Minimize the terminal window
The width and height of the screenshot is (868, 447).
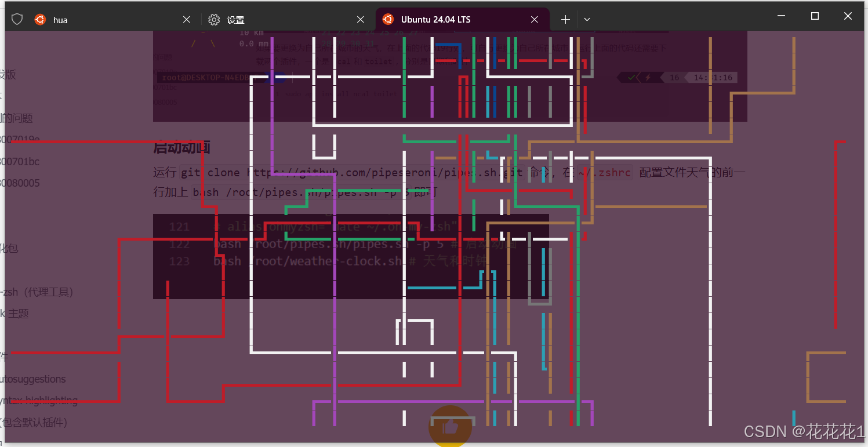pyautogui.click(x=782, y=16)
